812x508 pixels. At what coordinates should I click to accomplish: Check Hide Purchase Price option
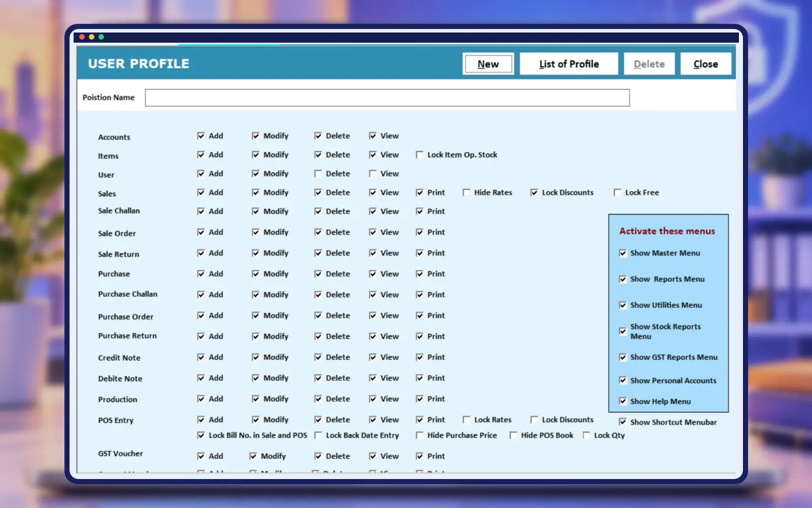420,435
